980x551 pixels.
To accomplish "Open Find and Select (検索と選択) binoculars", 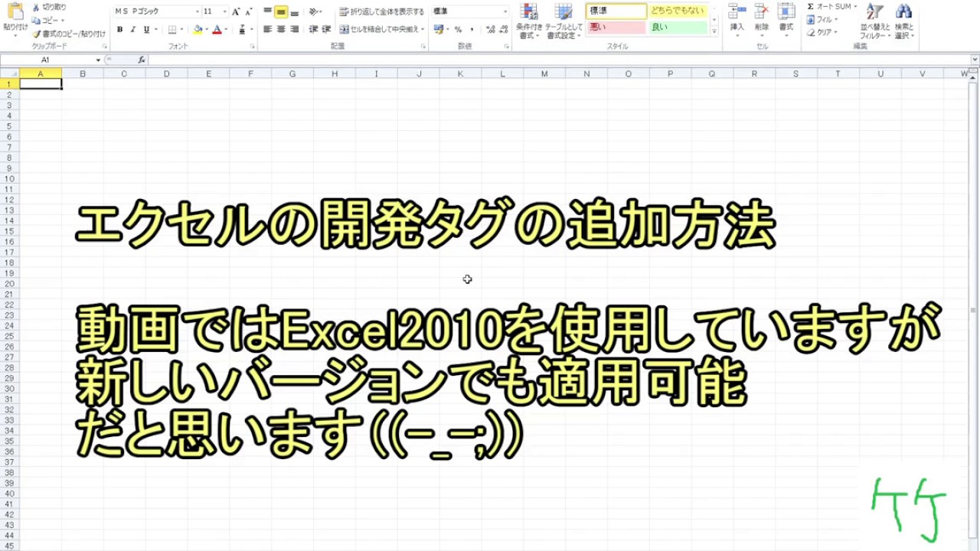I will click(x=904, y=21).
